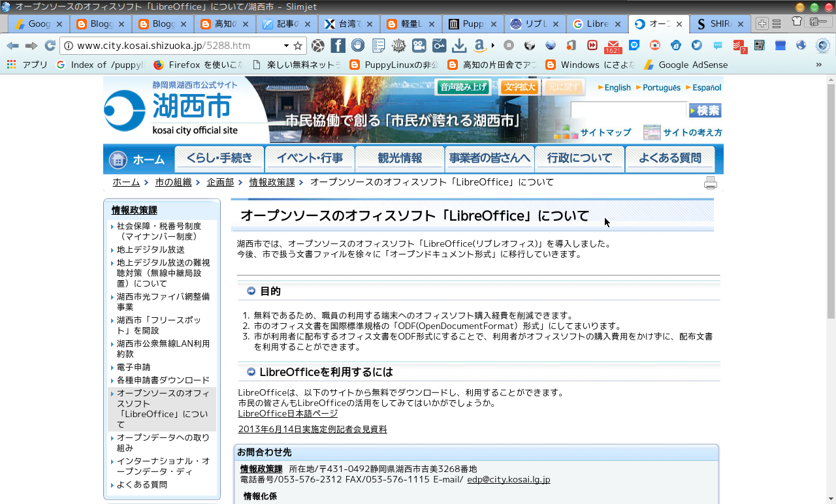
Task: Click the 音声読み上げ button
Action: (463, 87)
